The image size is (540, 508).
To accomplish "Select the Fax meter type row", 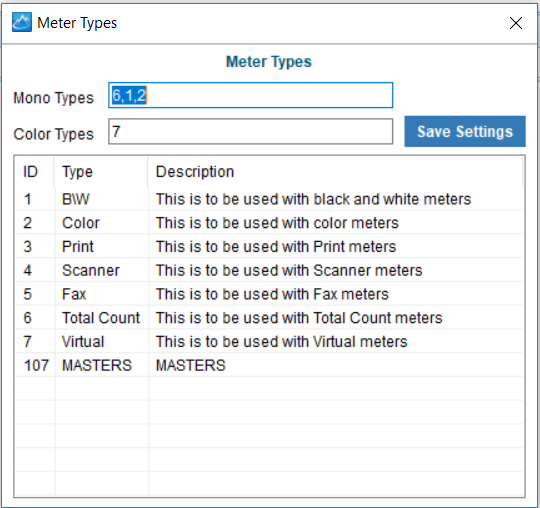I will click(x=269, y=294).
